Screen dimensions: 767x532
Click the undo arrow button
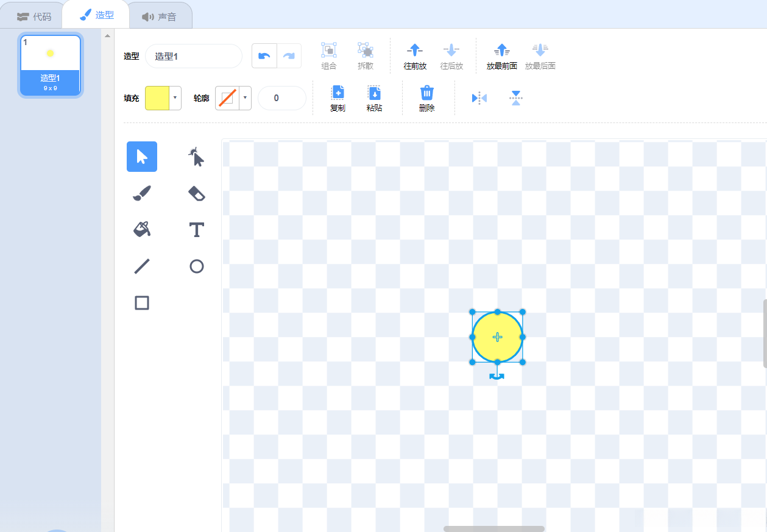point(264,56)
